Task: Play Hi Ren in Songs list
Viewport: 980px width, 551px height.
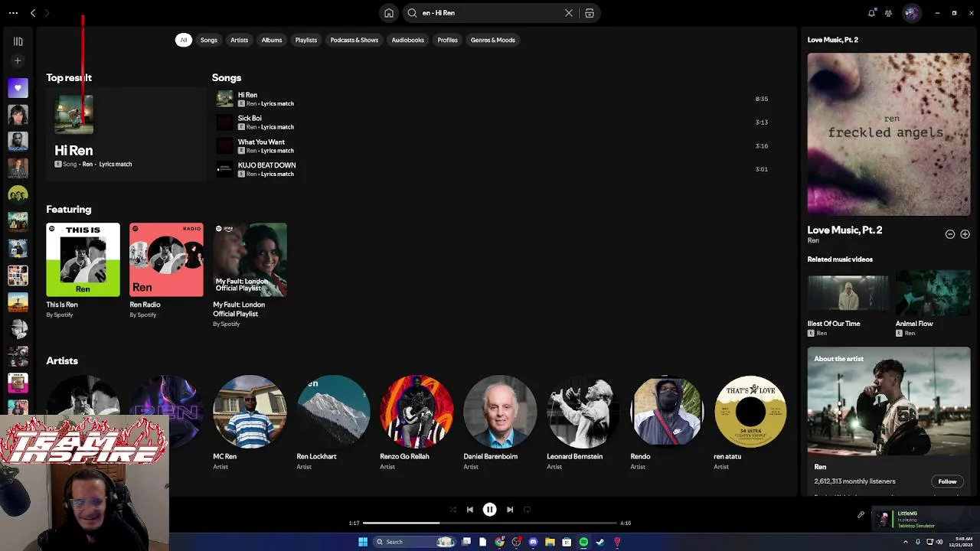Action: (x=492, y=99)
